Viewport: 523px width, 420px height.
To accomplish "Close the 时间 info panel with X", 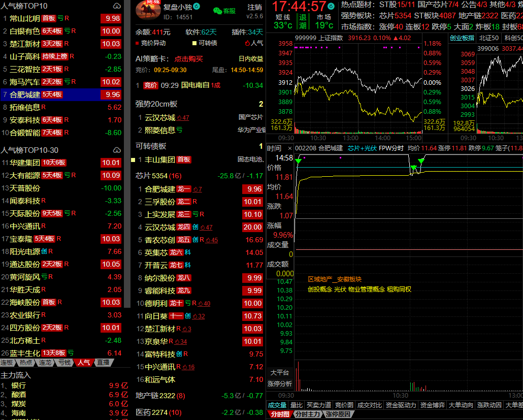I will click(289, 148).
